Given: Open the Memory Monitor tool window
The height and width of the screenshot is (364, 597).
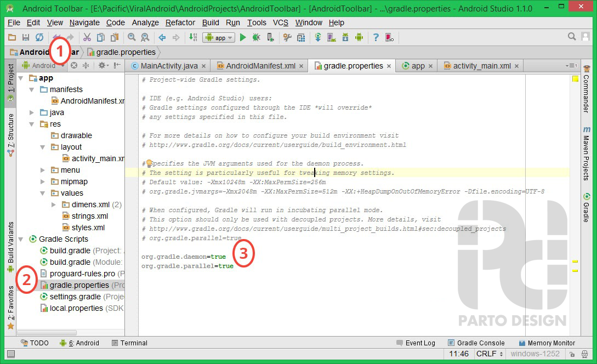Looking at the screenshot, I should [547, 343].
